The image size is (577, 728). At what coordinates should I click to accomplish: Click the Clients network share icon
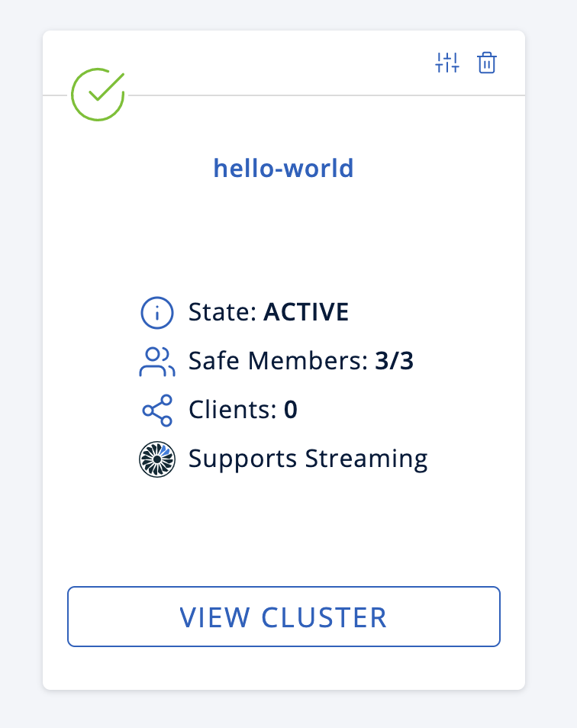pos(157,410)
